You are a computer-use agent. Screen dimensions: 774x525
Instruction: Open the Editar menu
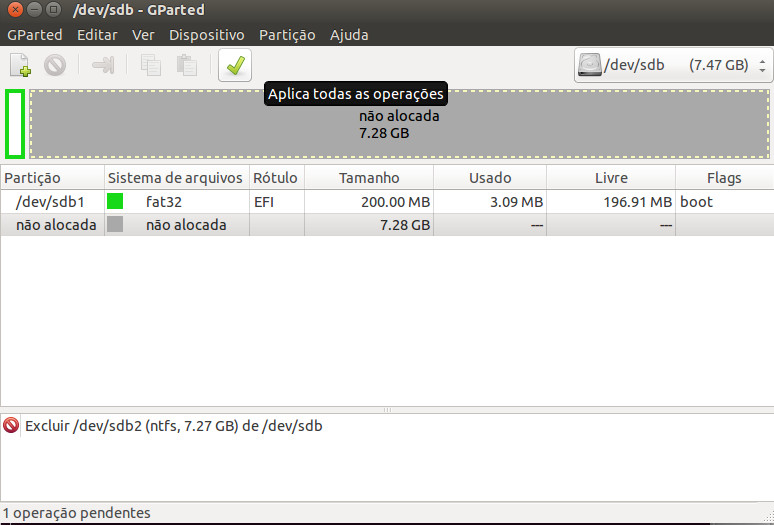coord(97,35)
